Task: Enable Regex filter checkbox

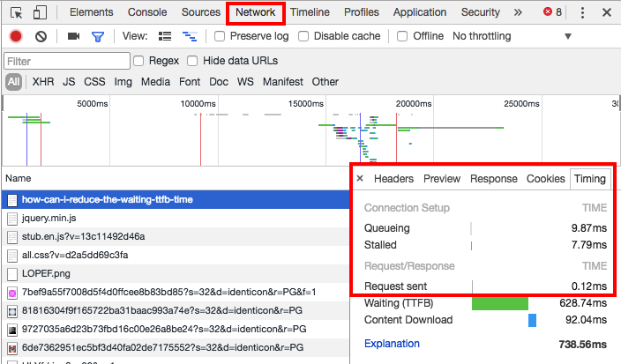Action: pyautogui.click(x=138, y=61)
